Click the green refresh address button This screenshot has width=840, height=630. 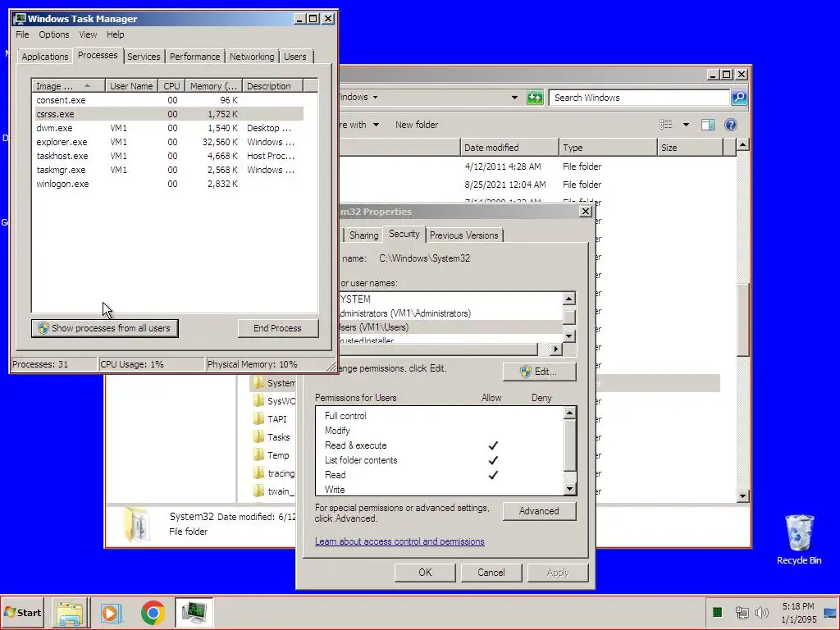[x=535, y=98]
